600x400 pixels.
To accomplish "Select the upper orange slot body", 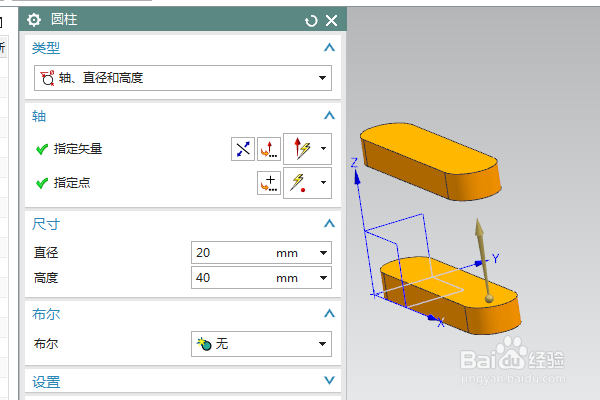I will click(x=430, y=161).
